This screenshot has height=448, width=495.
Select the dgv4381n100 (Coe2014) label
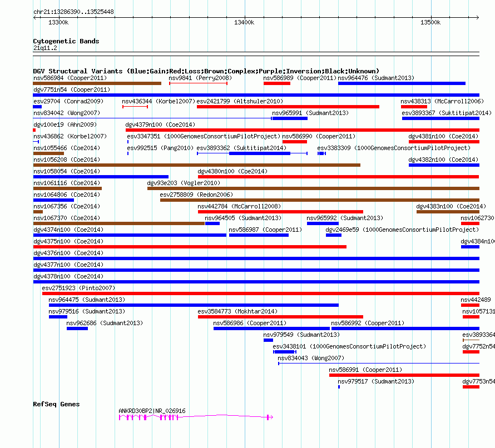click(x=443, y=136)
